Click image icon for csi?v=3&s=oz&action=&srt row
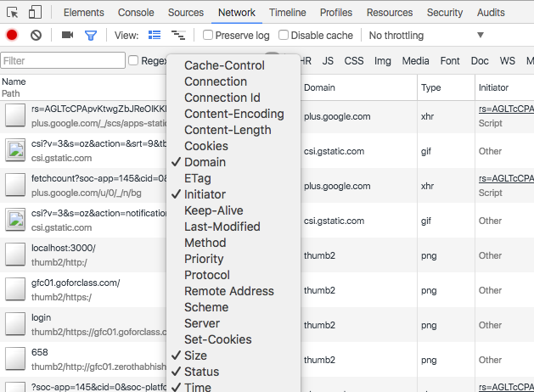This screenshot has width=534, height=392. click(x=15, y=150)
